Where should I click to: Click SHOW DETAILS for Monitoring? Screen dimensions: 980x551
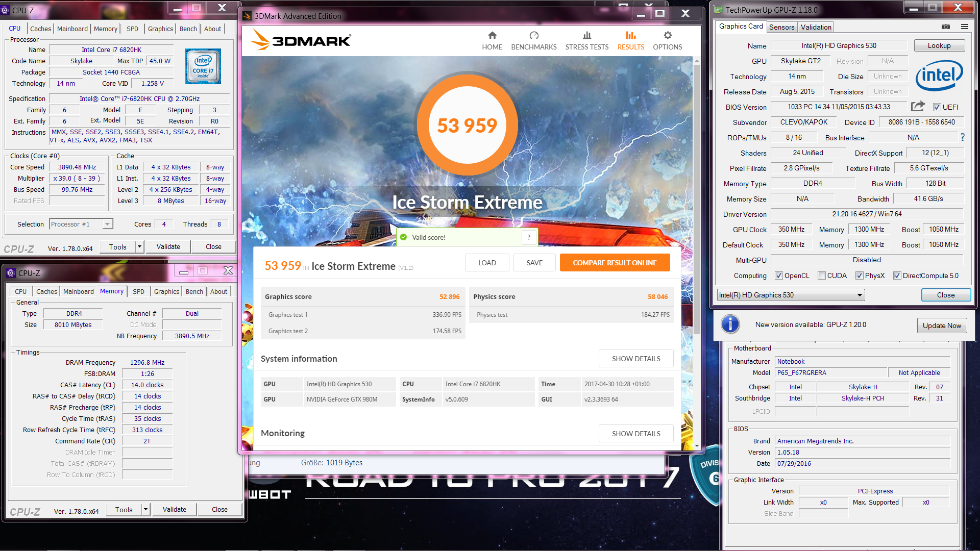pos(636,434)
